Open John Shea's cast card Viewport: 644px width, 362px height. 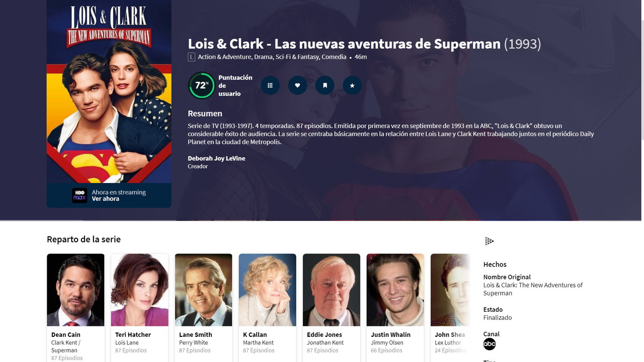click(450, 308)
